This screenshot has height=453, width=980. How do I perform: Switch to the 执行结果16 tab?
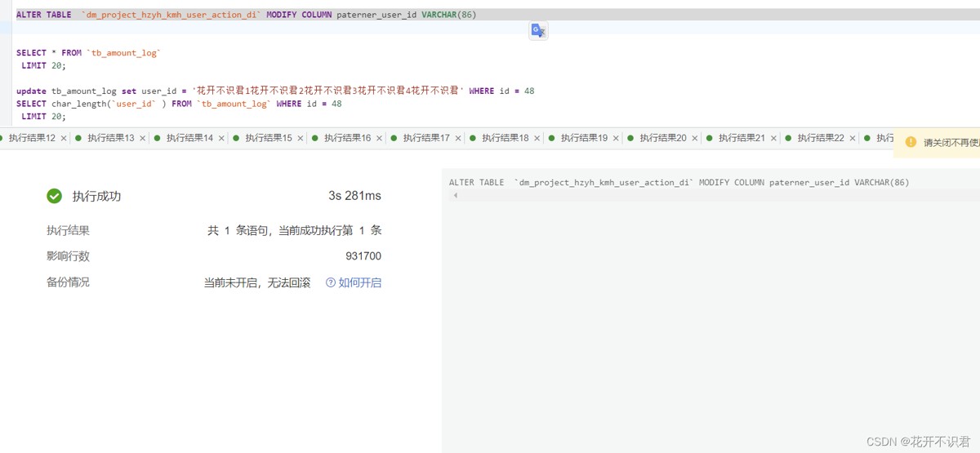[347, 138]
